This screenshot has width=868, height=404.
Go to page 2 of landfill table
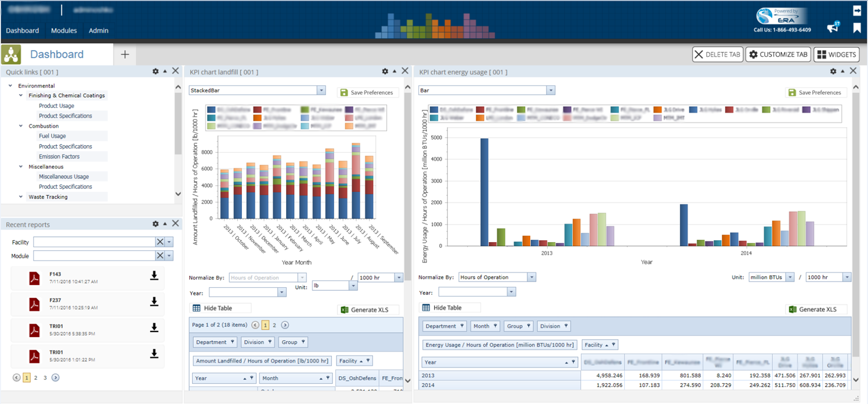pyautogui.click(x=274, y=325)
